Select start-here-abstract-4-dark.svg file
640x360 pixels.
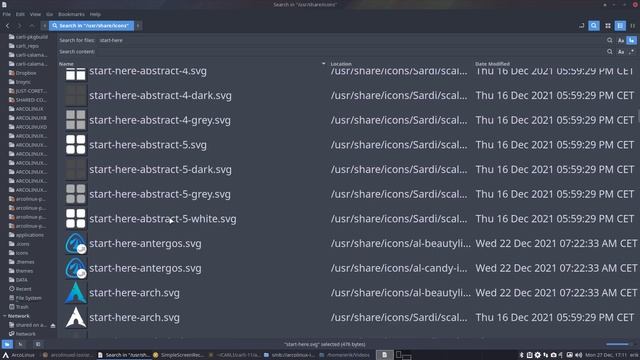(x=160, y=96)
